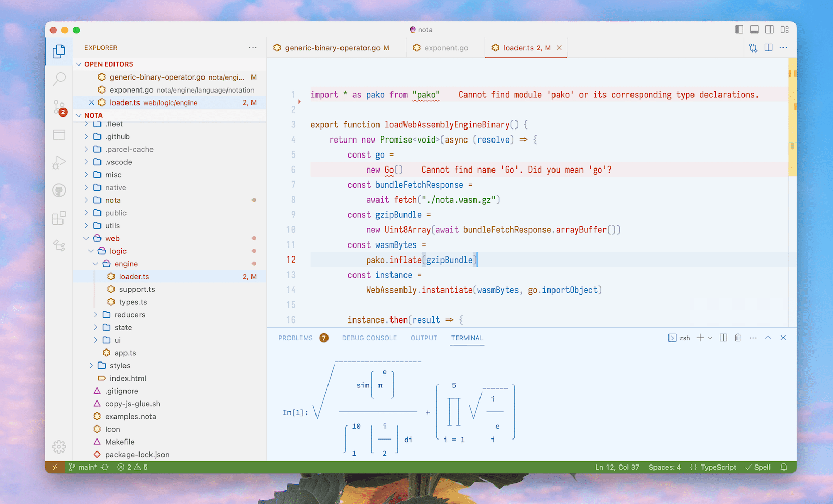Screen dimensions: 833x504
Task: Maximize the terminal panel with the chevron
Action: pos(768,338)
